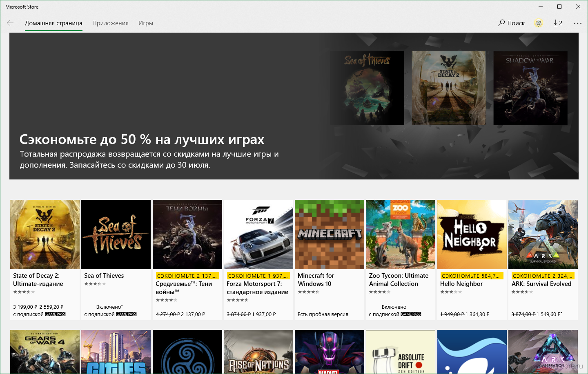Switch to Приложения tab

pos(110,23)
